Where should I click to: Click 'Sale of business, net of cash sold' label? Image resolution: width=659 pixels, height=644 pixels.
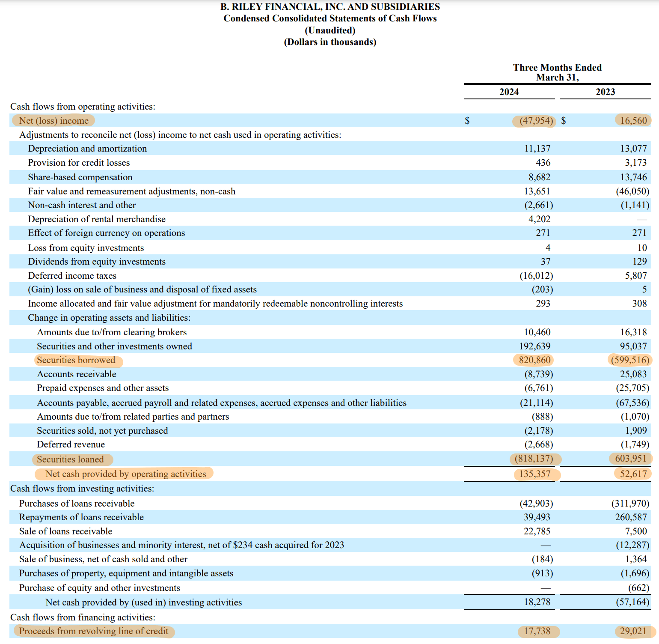coord(103,559)
